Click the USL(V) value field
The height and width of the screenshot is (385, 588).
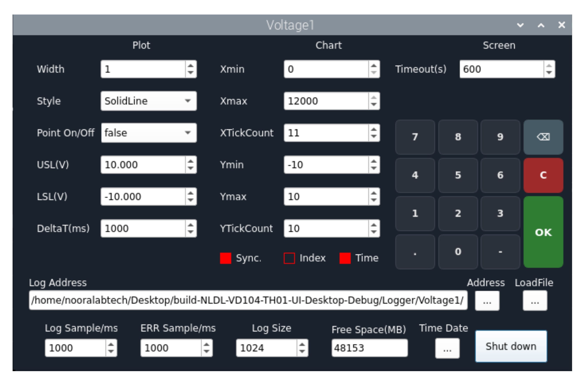143,165
